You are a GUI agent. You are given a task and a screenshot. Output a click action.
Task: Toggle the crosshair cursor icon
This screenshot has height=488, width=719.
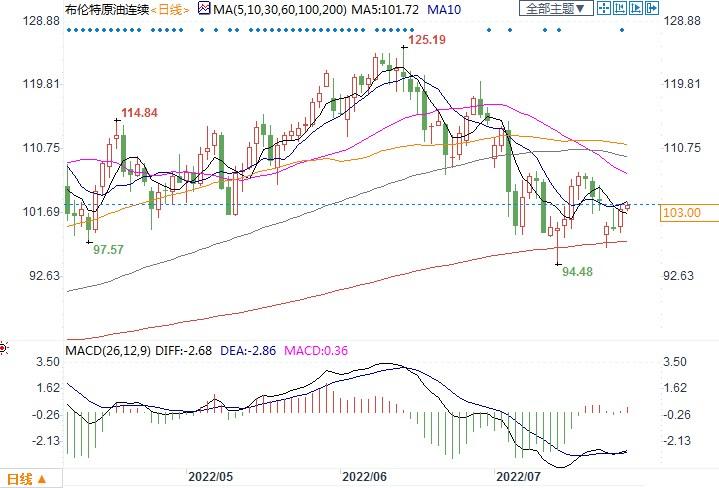click(x=603, y=8)
